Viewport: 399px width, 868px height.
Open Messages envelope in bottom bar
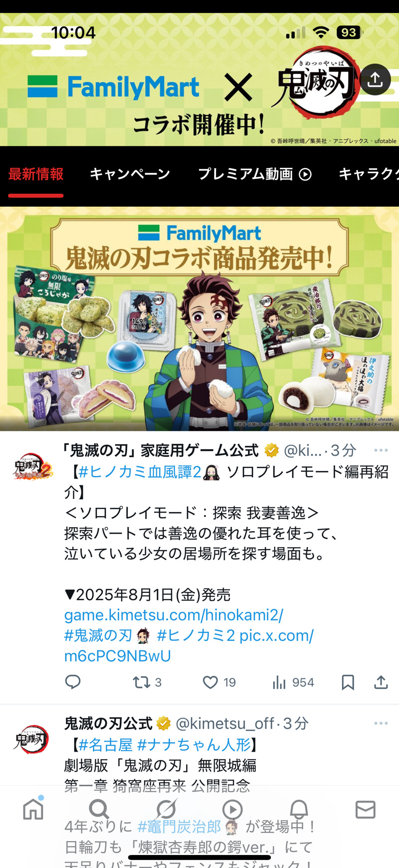(366, 810)
